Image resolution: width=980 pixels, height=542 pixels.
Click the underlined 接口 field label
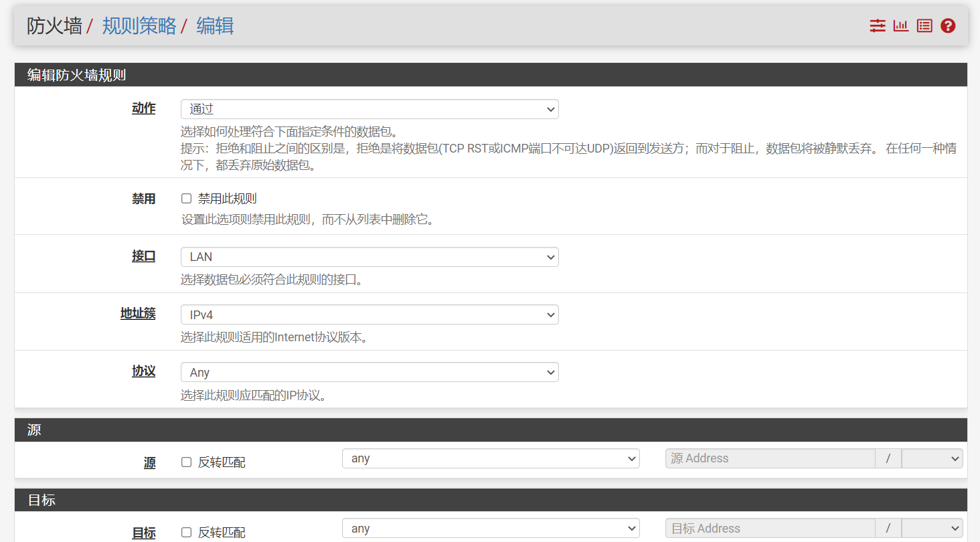tap(144, 256)
